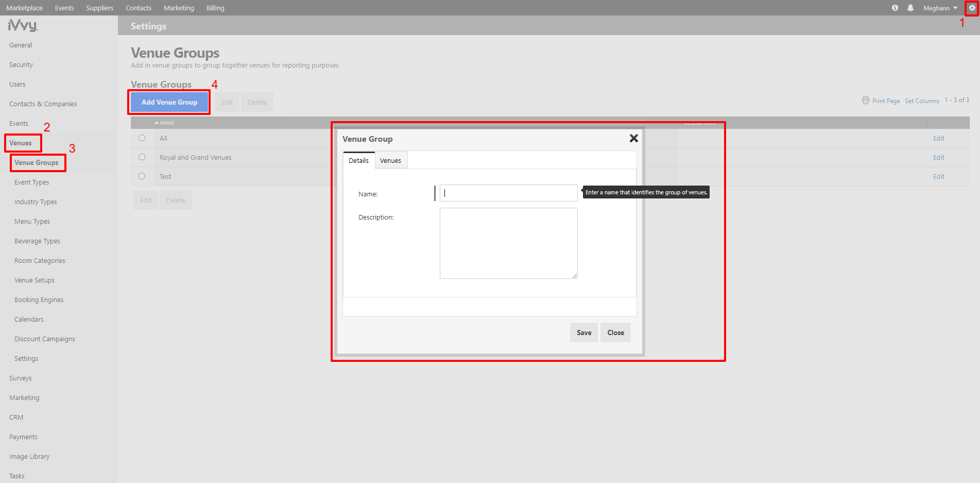This screenshot has width=980, height=483.
Task: Open Venue Setups in sidebar
Action: [x=35, y=280]
